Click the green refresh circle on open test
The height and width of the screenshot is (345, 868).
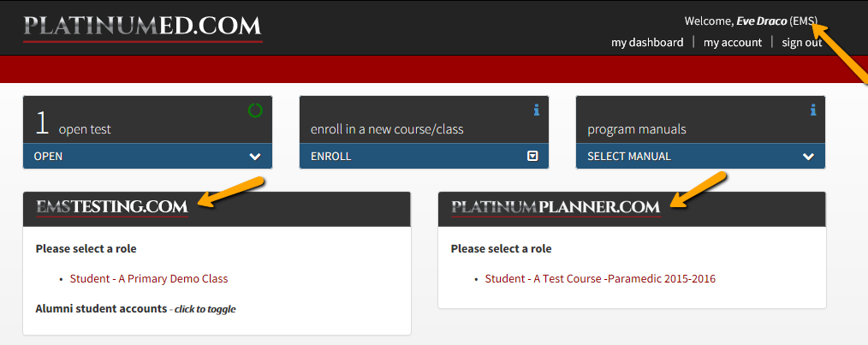255,110
